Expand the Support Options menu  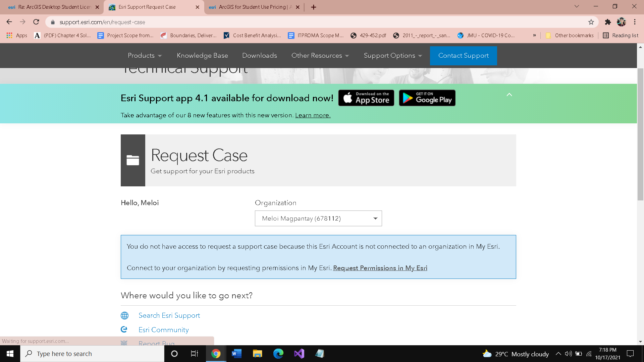393,56
